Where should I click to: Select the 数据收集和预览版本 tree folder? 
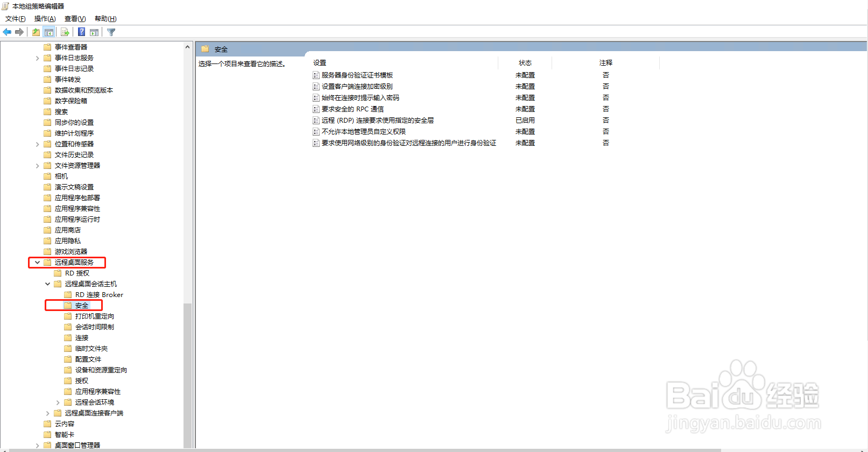point(84,90)
